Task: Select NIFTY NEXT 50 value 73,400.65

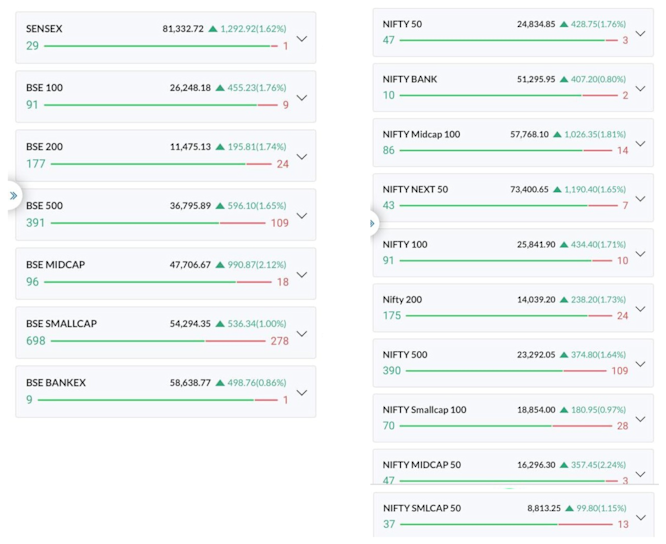Action: click(529, 189)
